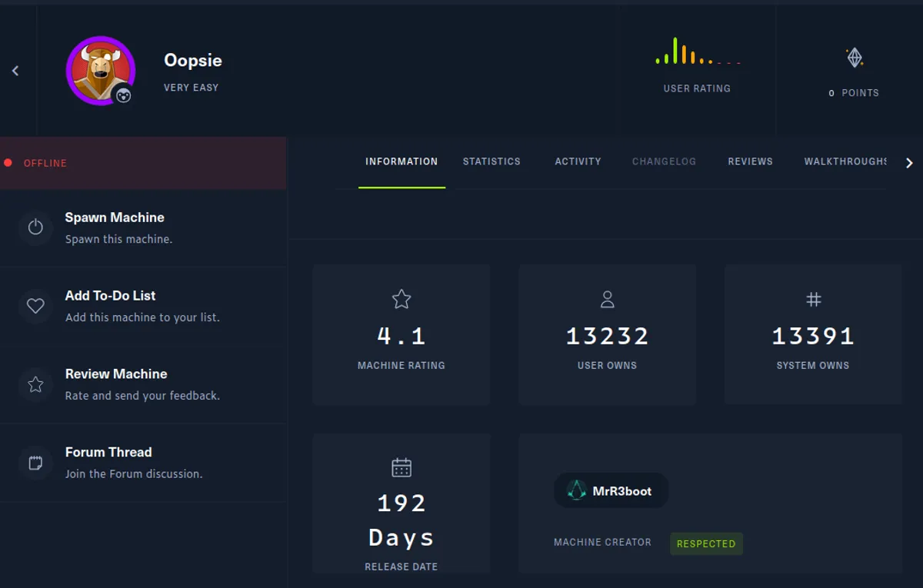The height and width of the screenshot is (588, 923).
Task: Click the diamond points icon
Action: click(854, 56)
